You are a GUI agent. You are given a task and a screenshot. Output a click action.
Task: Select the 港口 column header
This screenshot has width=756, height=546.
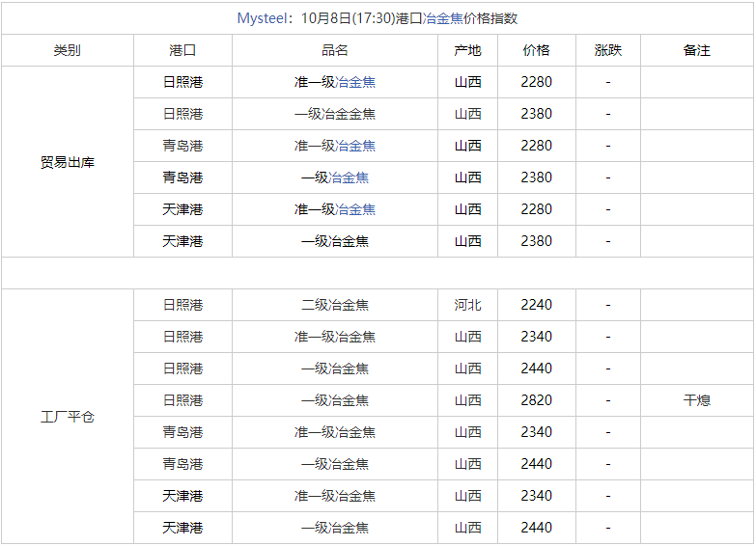[182, 50]
